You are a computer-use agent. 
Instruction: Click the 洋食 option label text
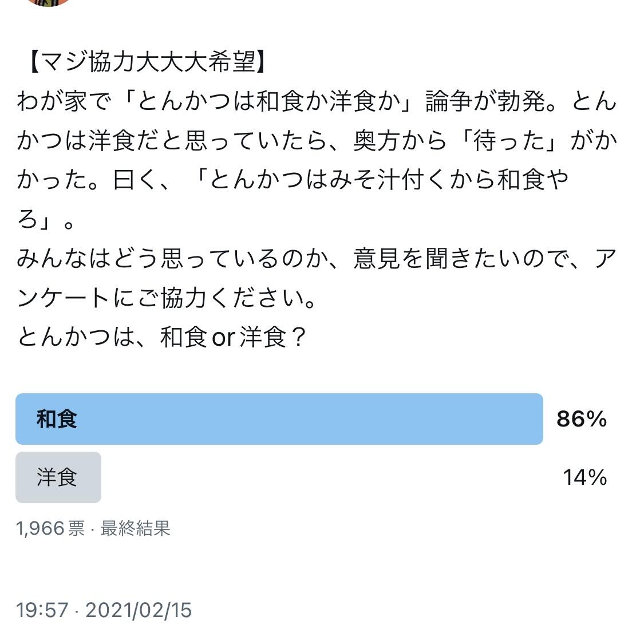point(57,477)
